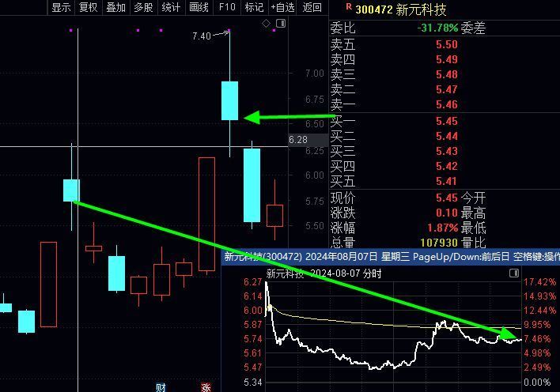Toggle the intraday panel layout icon
Screen dimensions: 560x392
click(x=514, y=273)
